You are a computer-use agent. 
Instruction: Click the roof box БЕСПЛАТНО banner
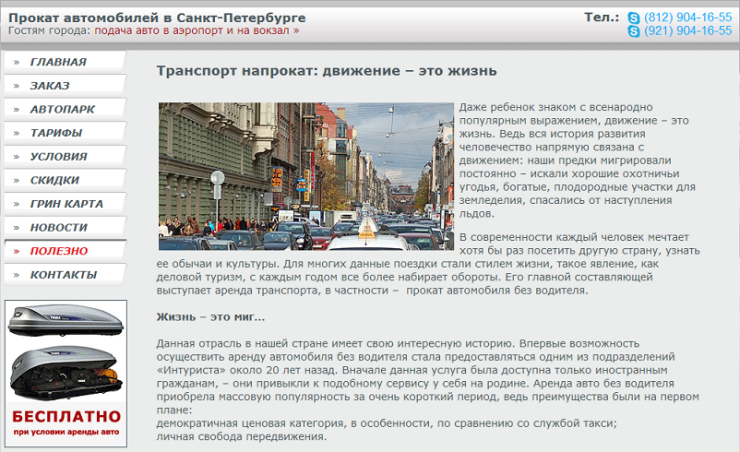pos(66,373)
